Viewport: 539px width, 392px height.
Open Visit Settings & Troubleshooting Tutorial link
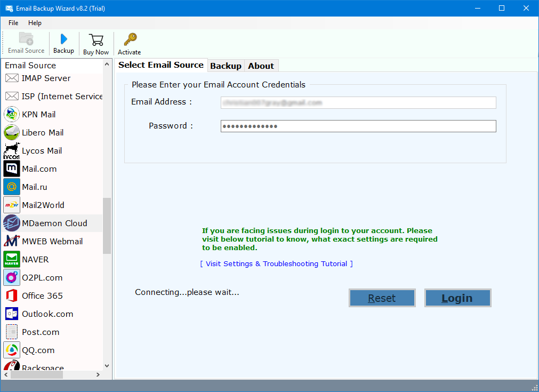point(276,264)
